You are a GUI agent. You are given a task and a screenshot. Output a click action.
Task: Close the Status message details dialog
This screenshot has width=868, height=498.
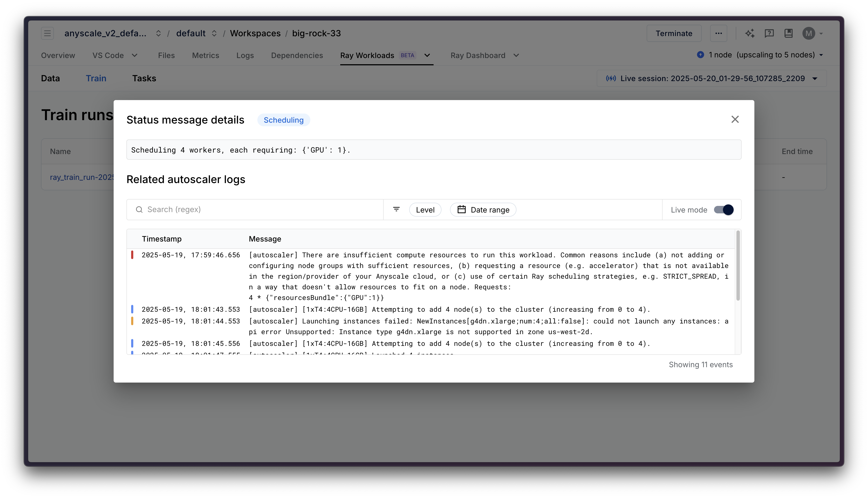(735, 119)
